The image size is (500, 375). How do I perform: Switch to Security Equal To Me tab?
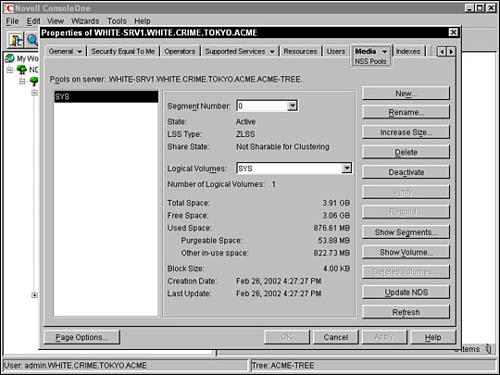(123, 51)
